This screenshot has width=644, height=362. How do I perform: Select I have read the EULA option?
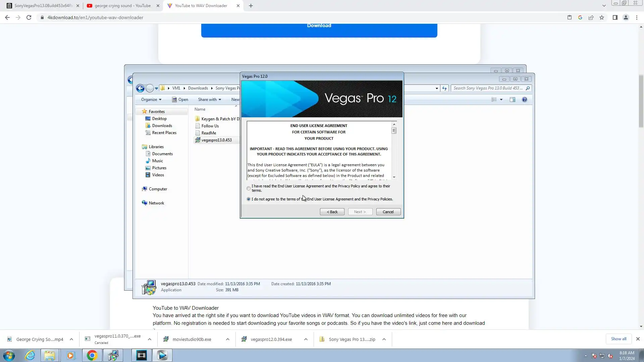coord(249,188)
